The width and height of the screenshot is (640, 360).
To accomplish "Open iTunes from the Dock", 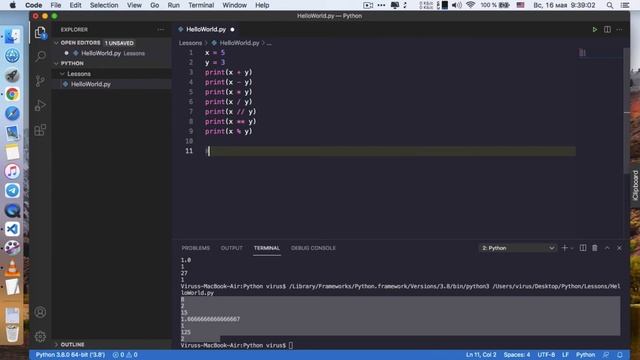I will 12,171.
